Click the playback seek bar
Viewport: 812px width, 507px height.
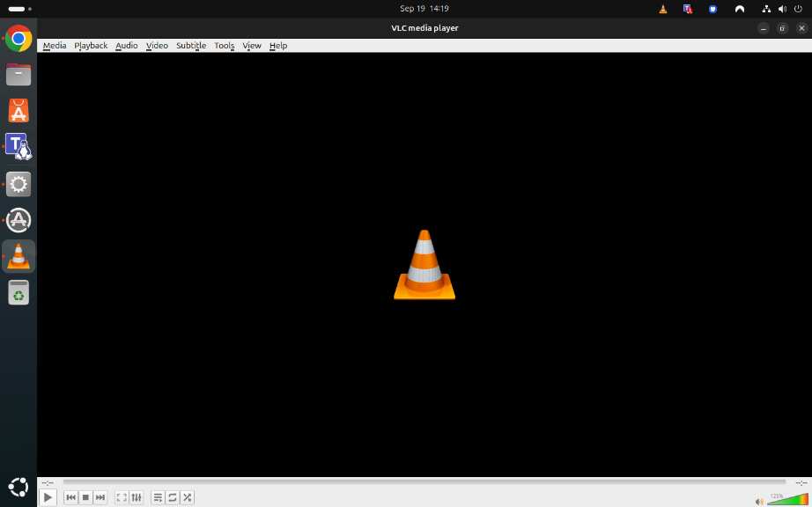(x=424, y=481)
